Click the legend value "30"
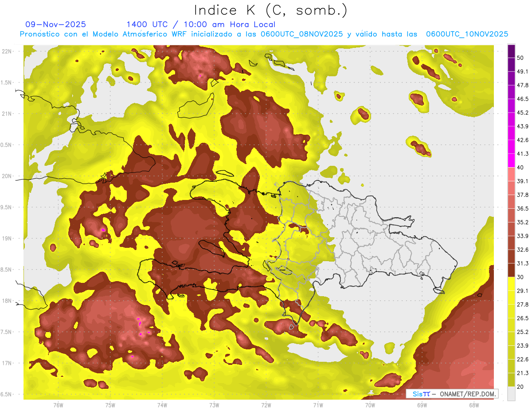This screenshot has width=532, height=411. pyautogui.click(x=521, y=277)
